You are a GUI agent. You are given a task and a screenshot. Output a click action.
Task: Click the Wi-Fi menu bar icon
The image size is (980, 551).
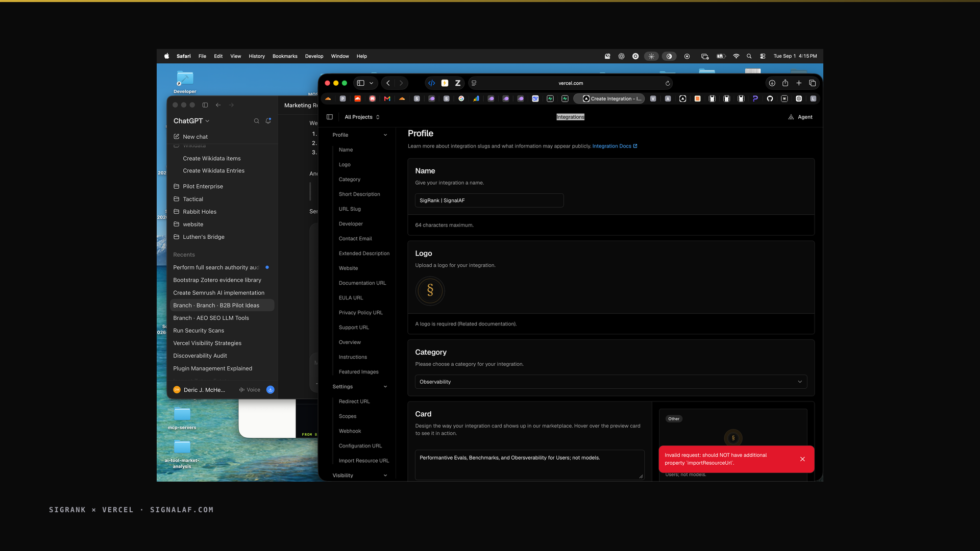pyautogui.click(x=736, y=56)
